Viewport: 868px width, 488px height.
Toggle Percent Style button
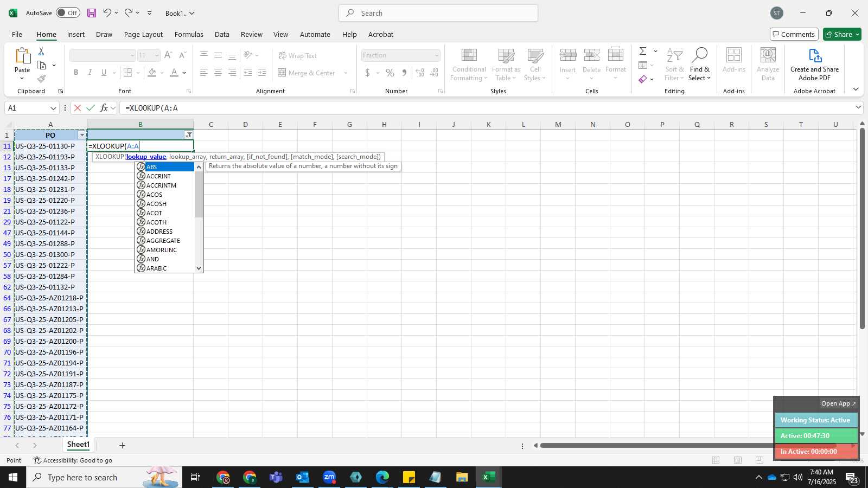[390, 73]
